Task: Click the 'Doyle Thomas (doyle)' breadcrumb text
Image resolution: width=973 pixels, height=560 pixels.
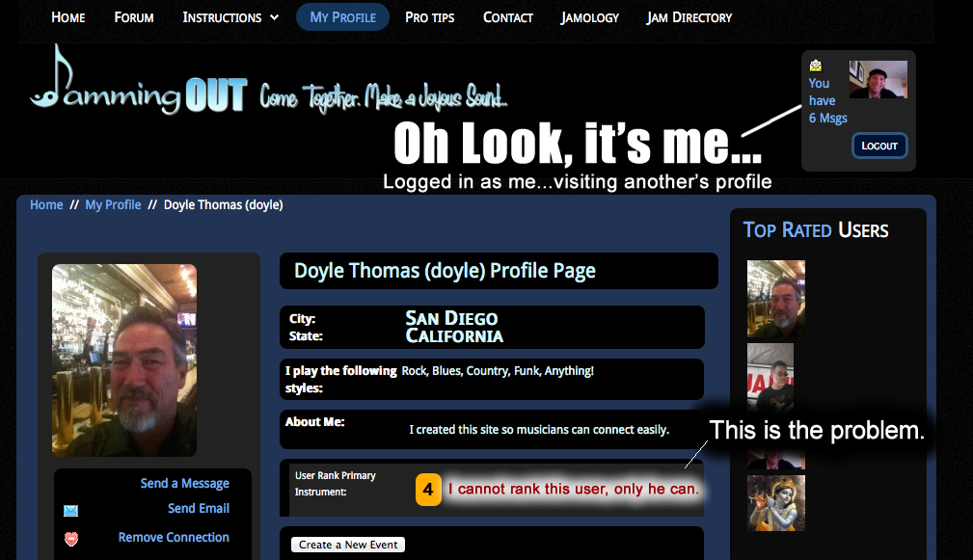Action: click(x=224, y=204)
